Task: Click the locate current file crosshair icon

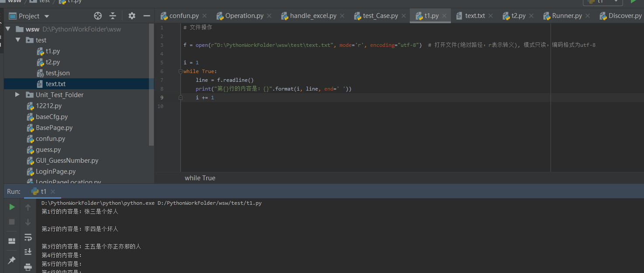Action: (98, 16)
